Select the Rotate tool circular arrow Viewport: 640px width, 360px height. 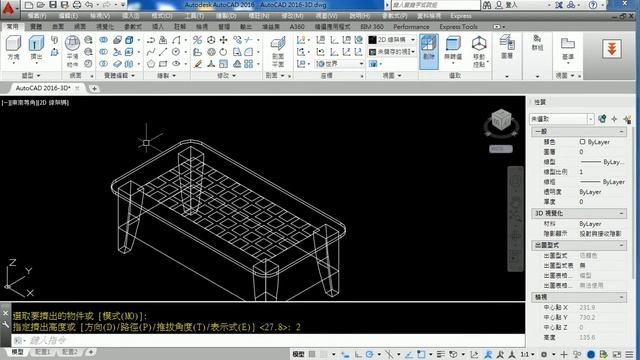coord(223,52)
